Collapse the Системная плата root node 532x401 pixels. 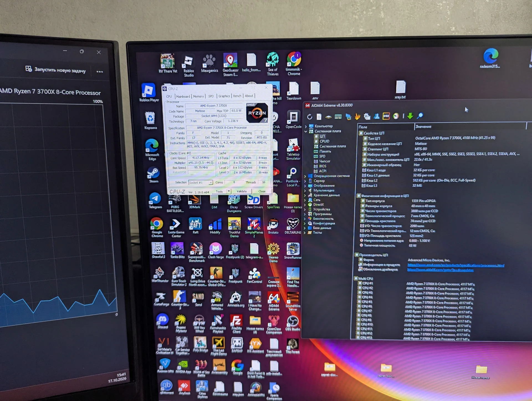coord(306,131)
